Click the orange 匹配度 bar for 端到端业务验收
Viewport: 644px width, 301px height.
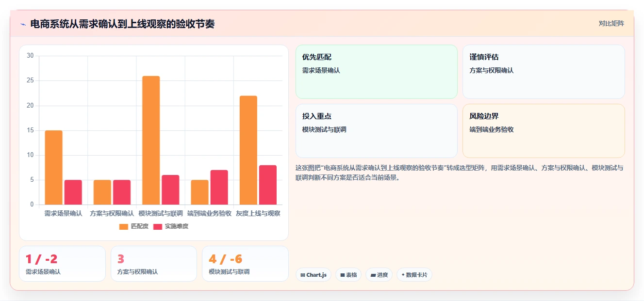(x=199, y=192)
